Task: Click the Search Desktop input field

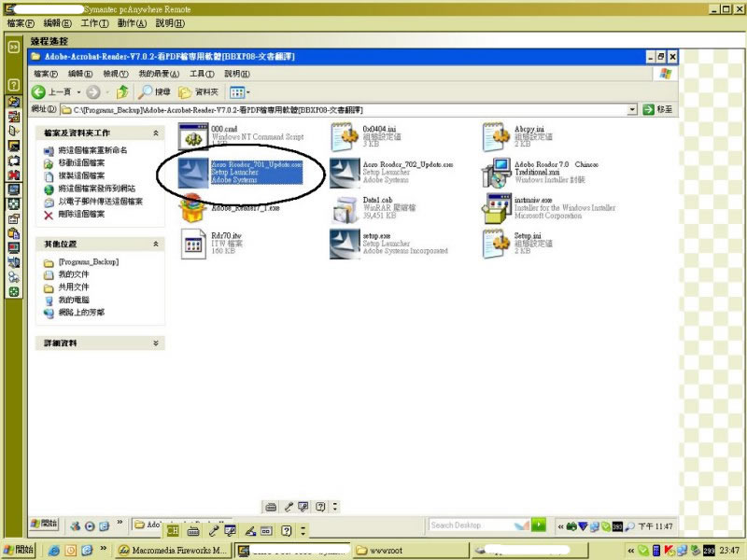Action: pyautogui.click(x=471, y=525)
